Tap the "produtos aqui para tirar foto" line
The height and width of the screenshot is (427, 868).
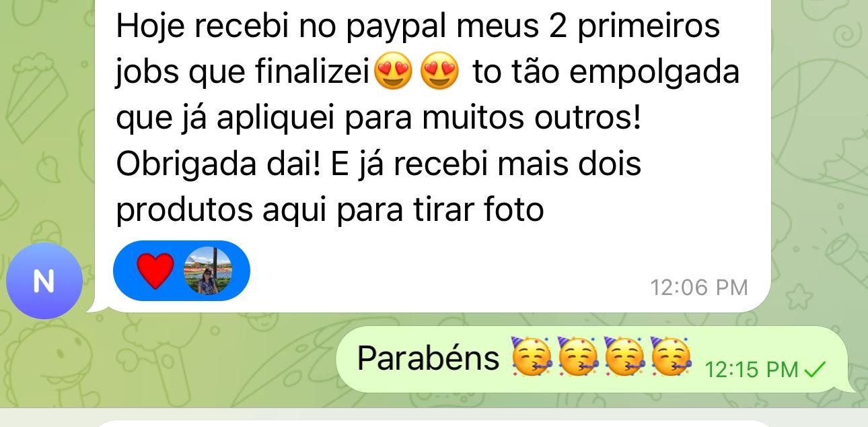click(330, 210)
